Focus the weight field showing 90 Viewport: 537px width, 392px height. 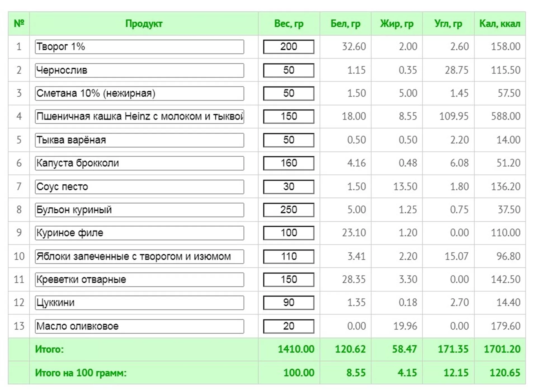(x=288, y=303)
